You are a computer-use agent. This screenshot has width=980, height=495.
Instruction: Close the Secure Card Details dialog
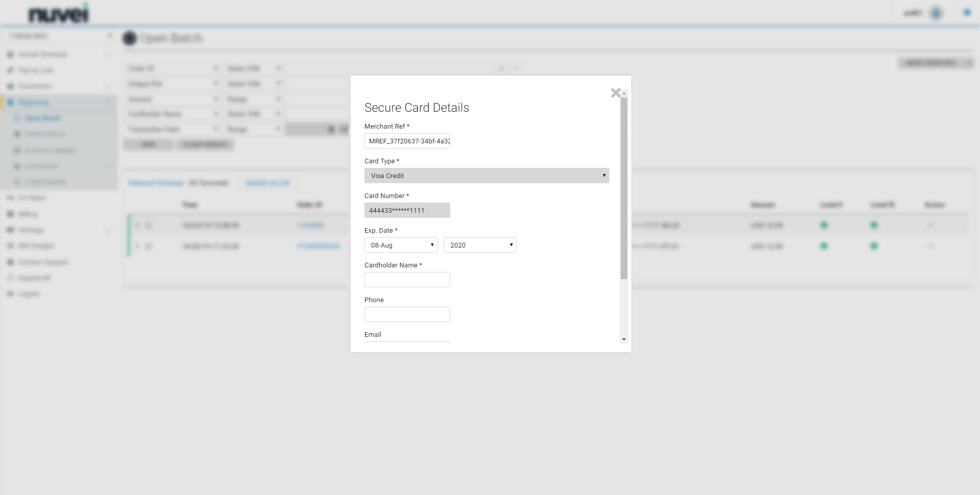[615, 93]
